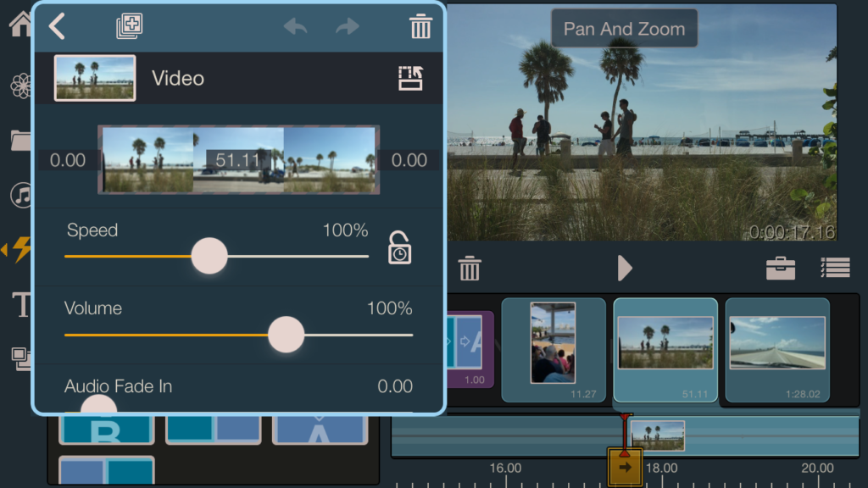This screenshot has height=488, width=868.
Task: Undo the last edit with the left arrow
Action: point(294,26)
